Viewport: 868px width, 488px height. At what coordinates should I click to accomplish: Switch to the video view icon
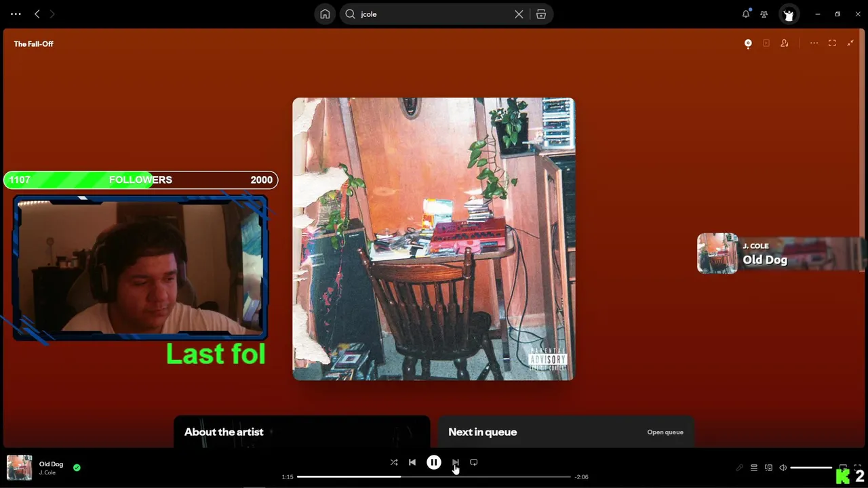click(x=766, y=43)
